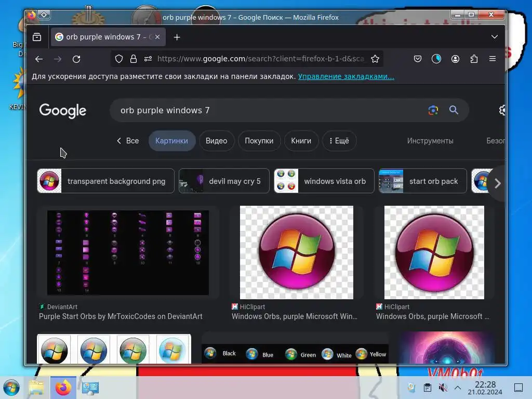The height and width of the screenshot is (399, 532).
Task: Open Purple Start Orbs DeviantArt thumbnail
Action: click(128, 252)
